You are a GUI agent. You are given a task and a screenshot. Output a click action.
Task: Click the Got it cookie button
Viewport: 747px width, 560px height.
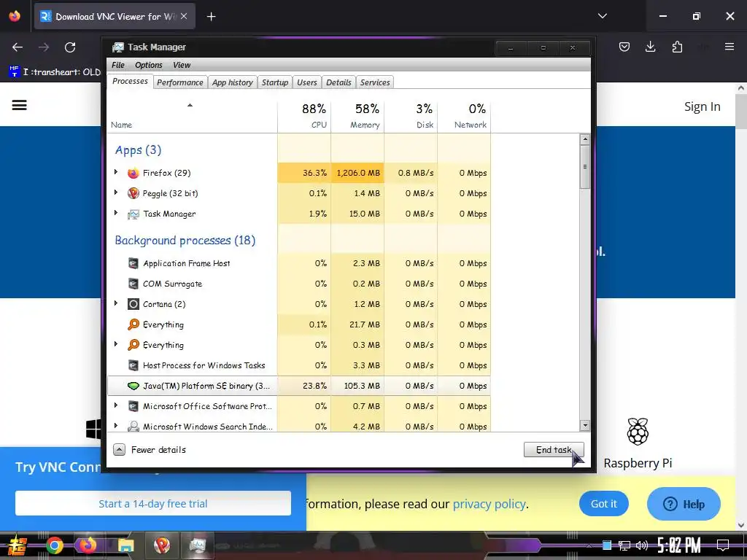pos(603,503)
